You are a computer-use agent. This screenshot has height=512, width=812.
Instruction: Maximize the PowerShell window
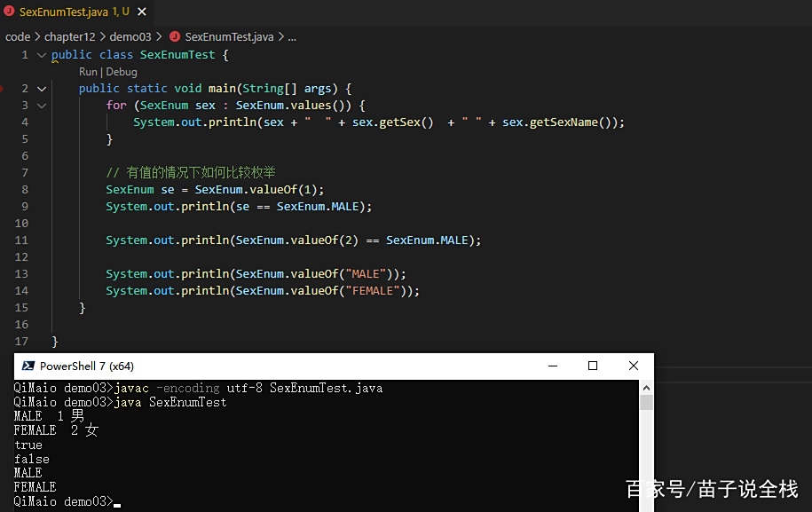coord(593,366)
